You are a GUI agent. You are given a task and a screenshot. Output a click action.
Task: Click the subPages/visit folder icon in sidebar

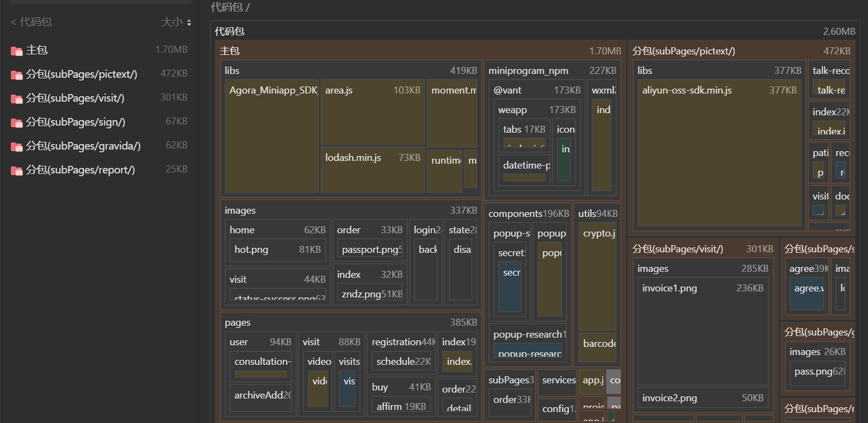pyautogui.click(x=17, y=98)
